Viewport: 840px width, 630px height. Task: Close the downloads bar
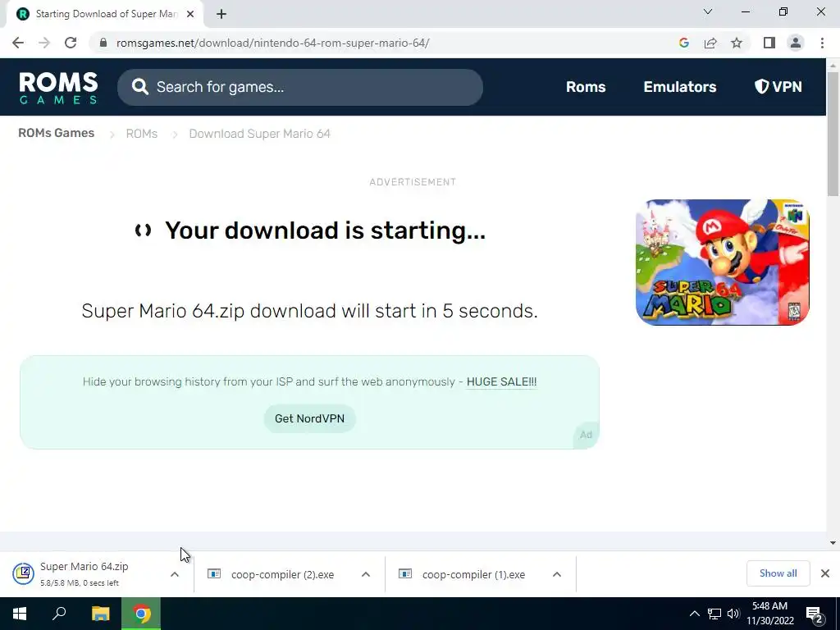pos(825,573)
